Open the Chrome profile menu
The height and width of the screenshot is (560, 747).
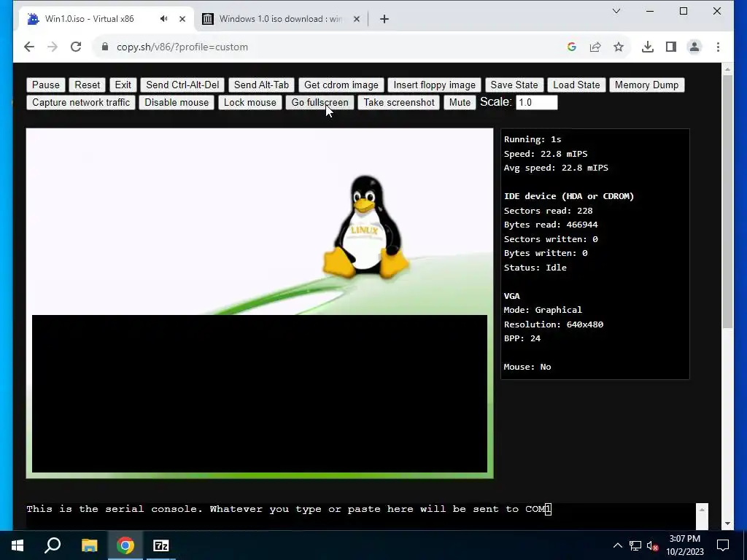coord(694,47)
